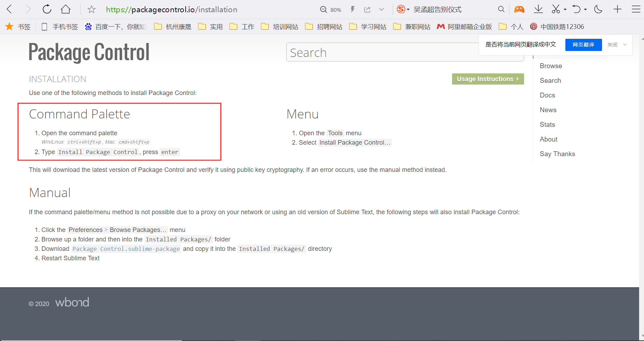Click the Usage Instructions button
Viewport: 644px width, 341px height.
click(488, 79)
